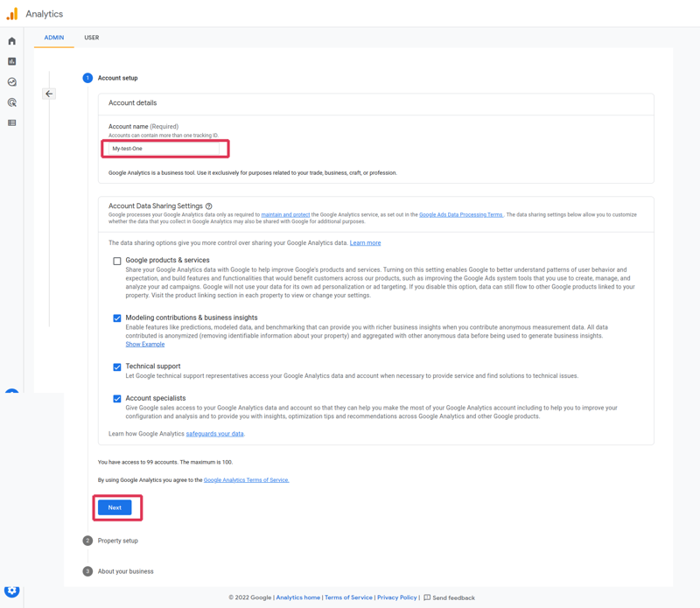Uncheck the Technical support option
The height and width of the screenshot is (608, 700).
(115, 367)
